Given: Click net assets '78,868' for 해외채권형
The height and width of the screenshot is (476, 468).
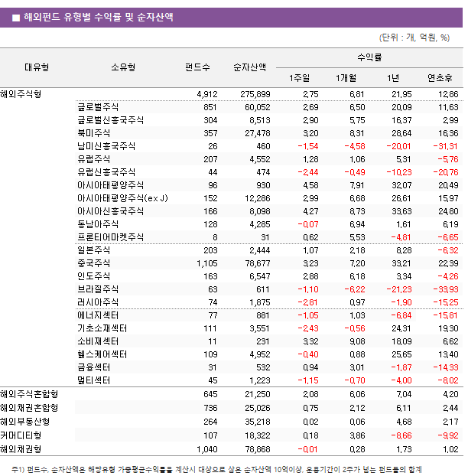Looking at the screenshot, I should [257, 449].
